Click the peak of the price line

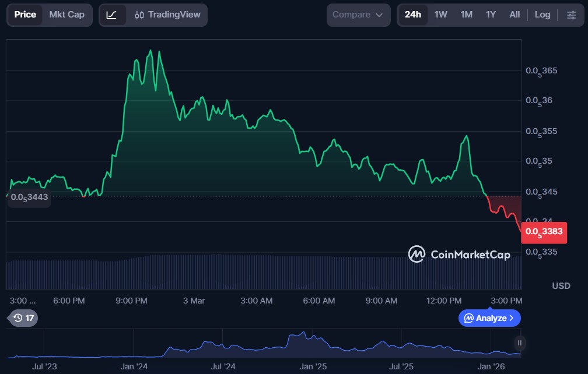click(x=150, y=51)
